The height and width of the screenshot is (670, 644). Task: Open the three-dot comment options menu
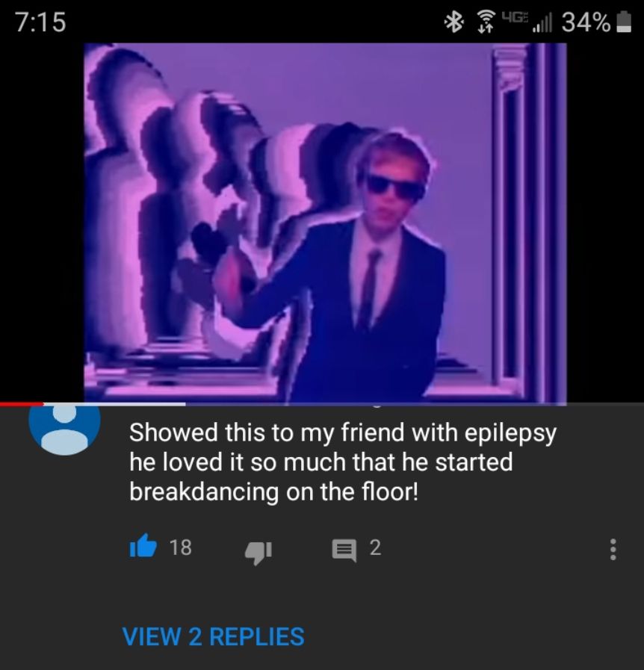point(613,549)
